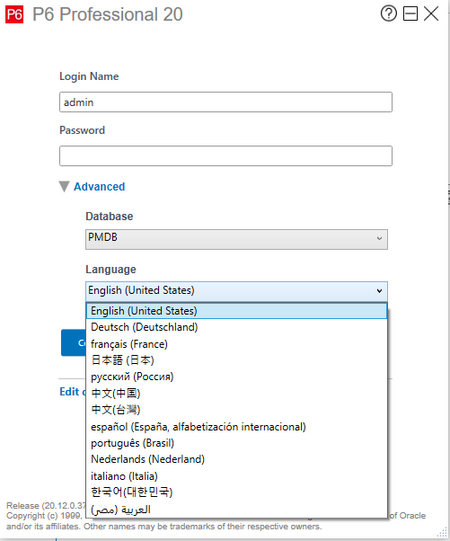
Task: Click the blue Connect button
Action: coord(74,343)
